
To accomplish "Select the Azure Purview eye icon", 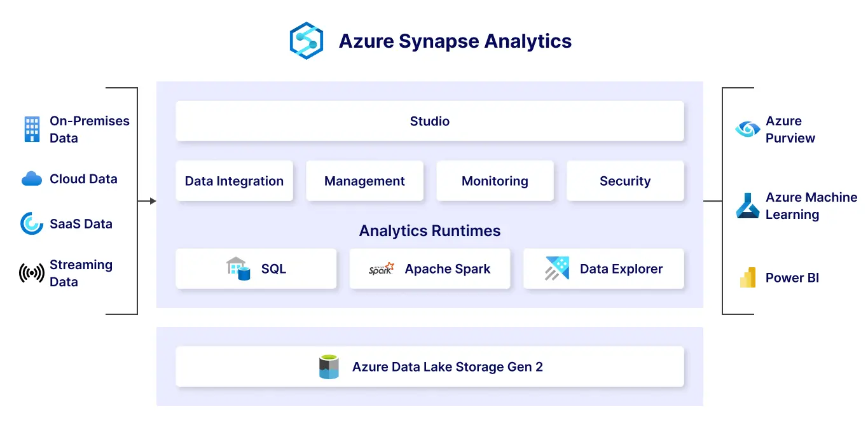I will tap(747, 129).
